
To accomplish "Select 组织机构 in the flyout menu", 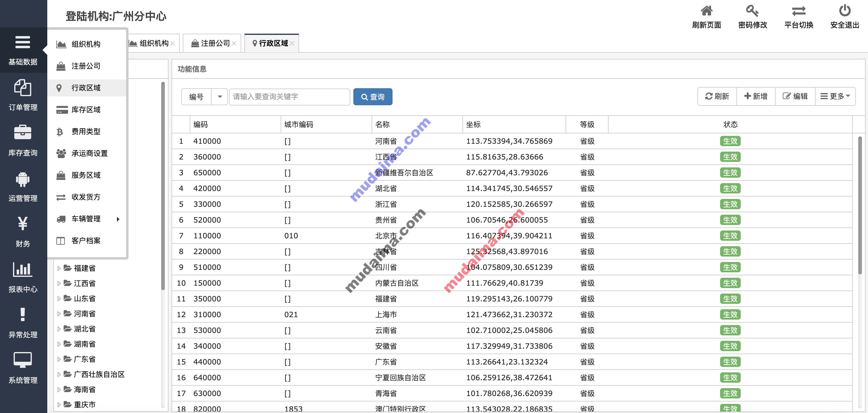I will [87, 44].
